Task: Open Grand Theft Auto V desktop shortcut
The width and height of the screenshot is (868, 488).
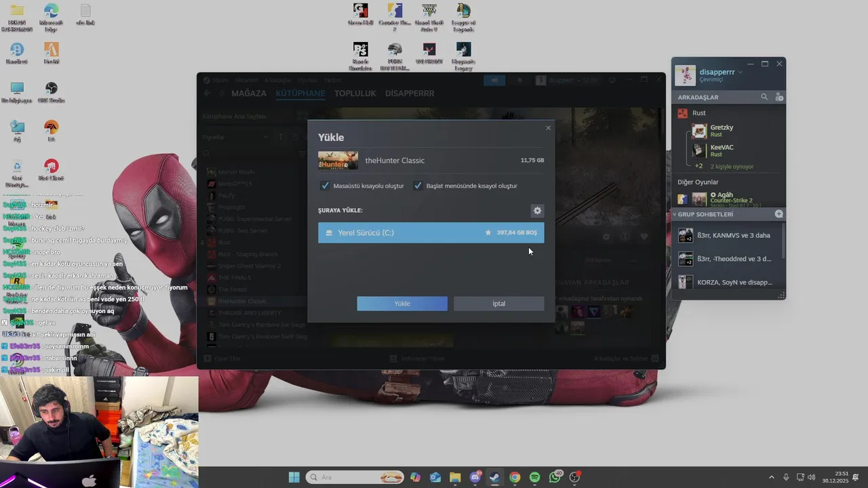Action: click(x=429, y=18)
